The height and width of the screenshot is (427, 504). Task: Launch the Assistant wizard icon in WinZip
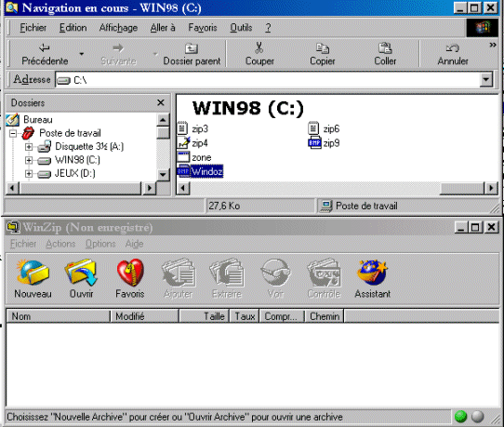[x=372, y=273]
